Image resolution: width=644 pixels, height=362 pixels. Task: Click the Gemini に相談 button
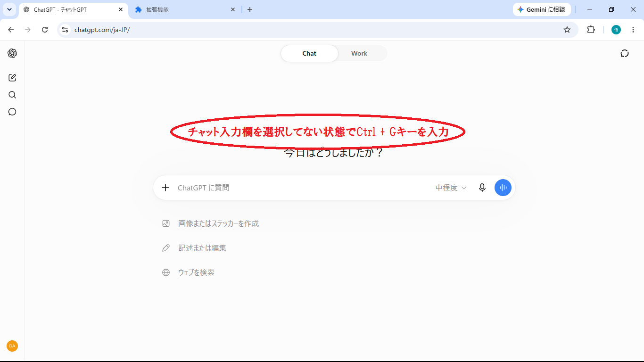(542, 9)
